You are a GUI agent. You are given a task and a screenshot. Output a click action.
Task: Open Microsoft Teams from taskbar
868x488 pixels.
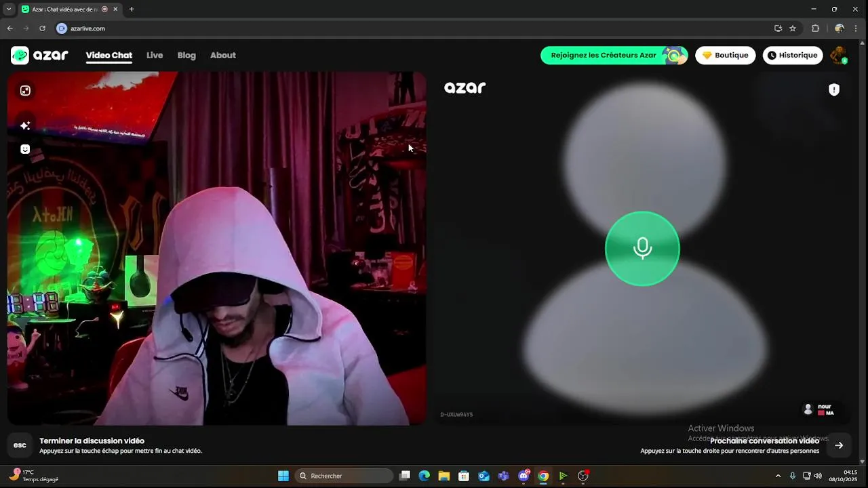point(503,476)
